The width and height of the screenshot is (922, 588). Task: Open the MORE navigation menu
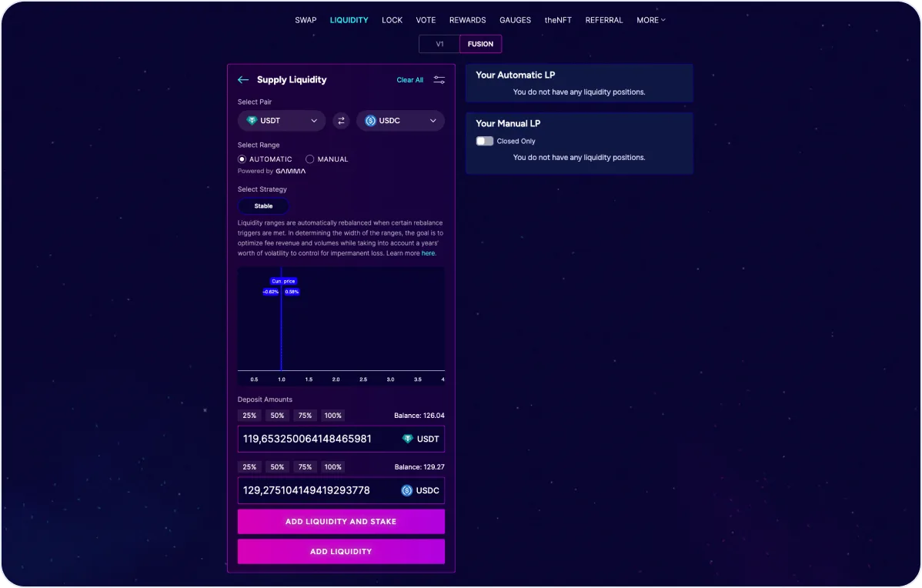click(x=651, y=20)
